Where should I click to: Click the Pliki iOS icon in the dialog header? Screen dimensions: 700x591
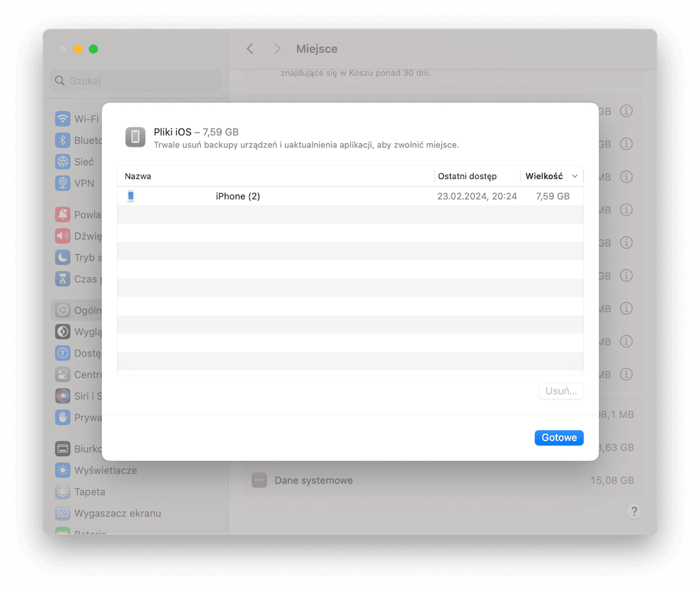[135, 137]
